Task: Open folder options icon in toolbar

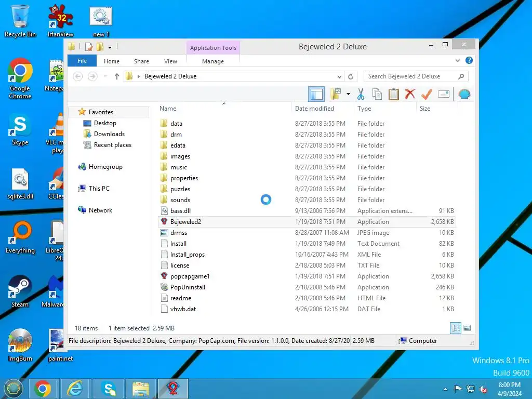Action: point(336,94)
